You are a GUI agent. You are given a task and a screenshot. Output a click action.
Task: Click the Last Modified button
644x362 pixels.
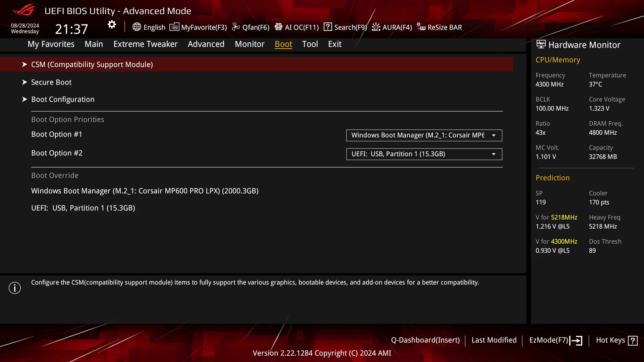[494, 340]
